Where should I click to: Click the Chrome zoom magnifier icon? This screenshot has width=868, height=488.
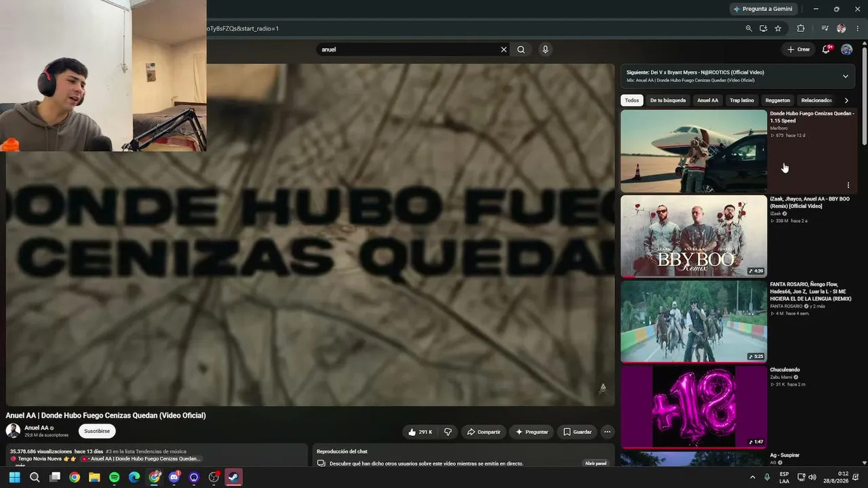(x=749, y=28)
